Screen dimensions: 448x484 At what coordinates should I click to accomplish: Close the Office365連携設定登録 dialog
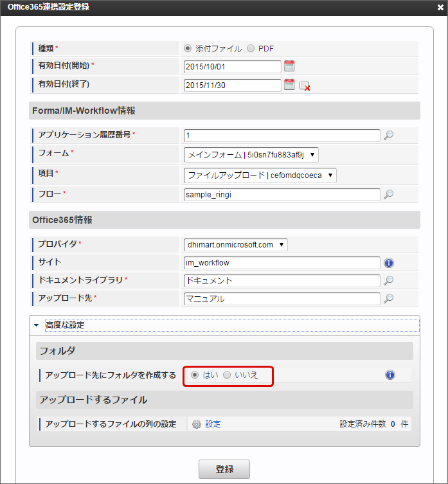440,7
